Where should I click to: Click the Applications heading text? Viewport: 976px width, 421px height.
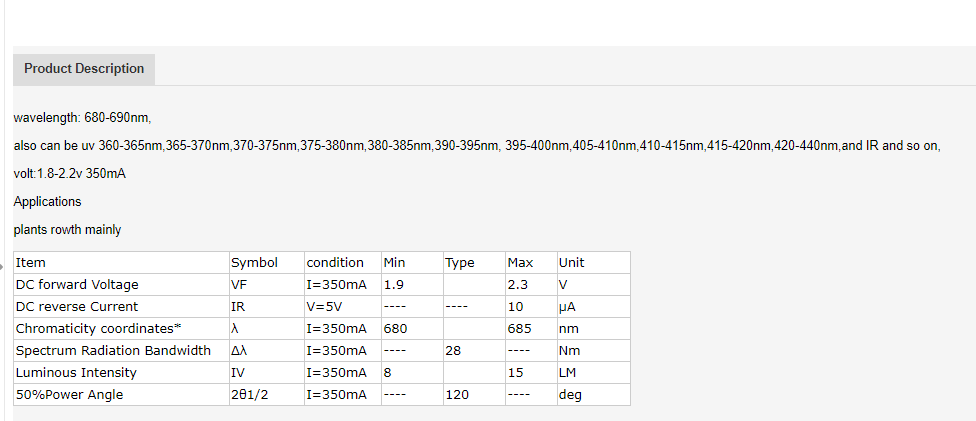tap(47, 202)
